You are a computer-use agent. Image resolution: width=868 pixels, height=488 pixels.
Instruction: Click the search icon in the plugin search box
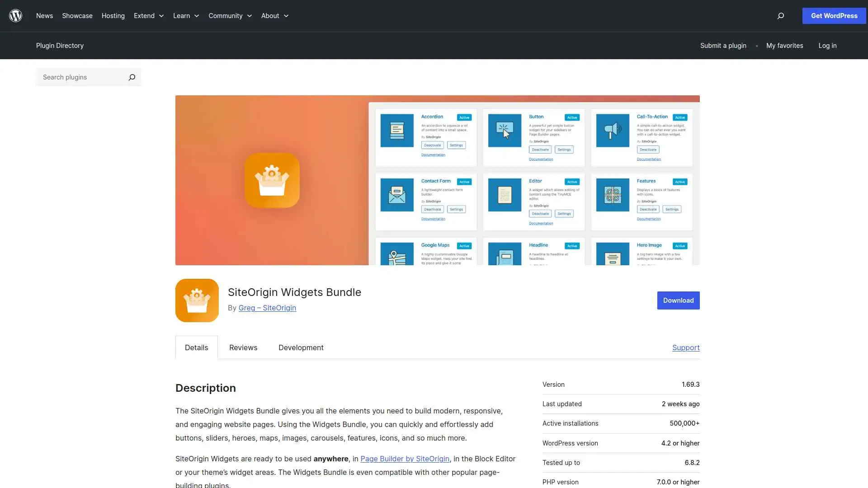[x=132, y=77]
